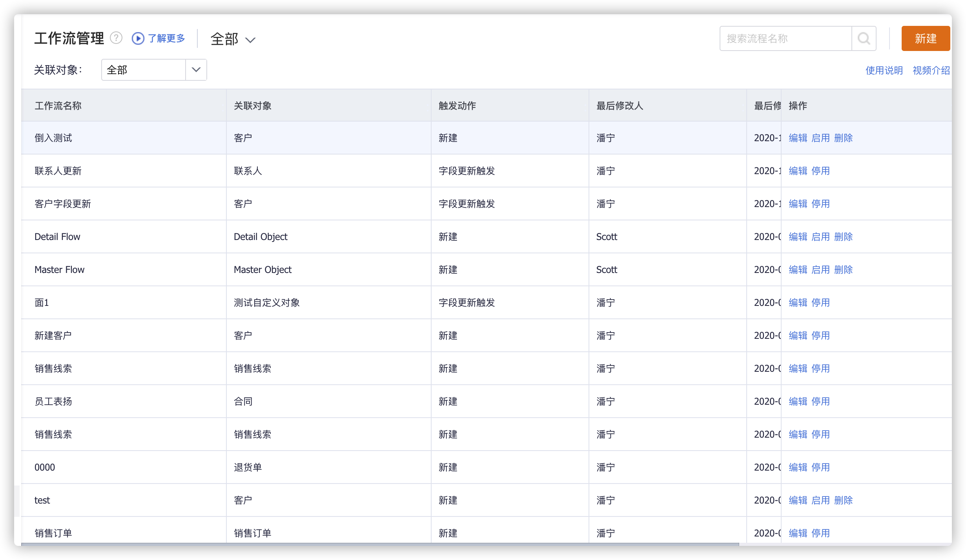
Task: Open the 使用说明 link
Action: click(x=884, y=71)
